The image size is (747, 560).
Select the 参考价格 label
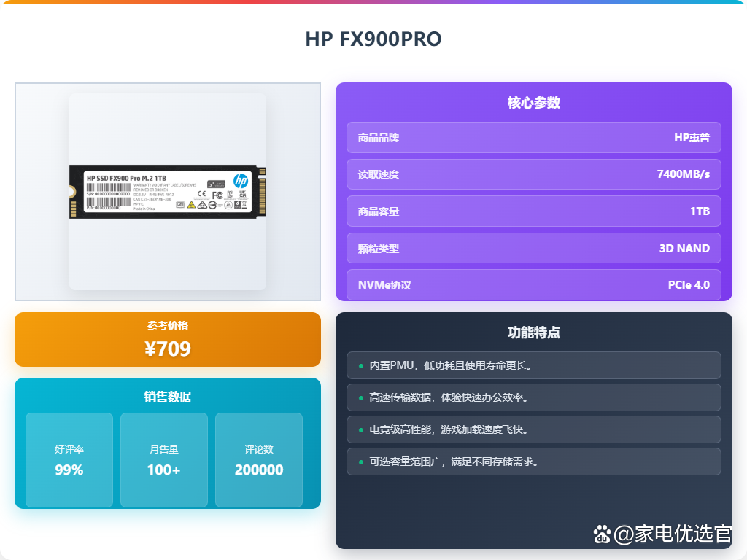pos(168,325)
